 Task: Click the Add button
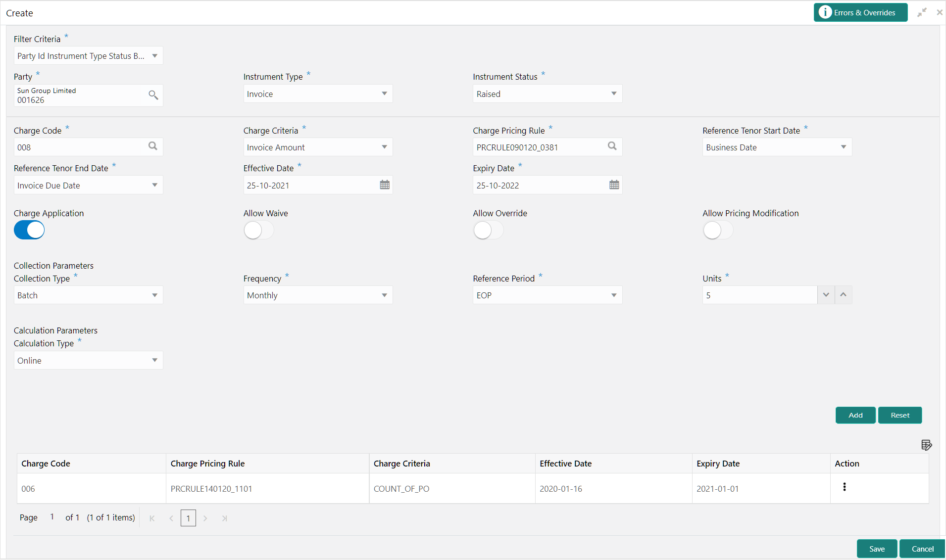[855, 416]
